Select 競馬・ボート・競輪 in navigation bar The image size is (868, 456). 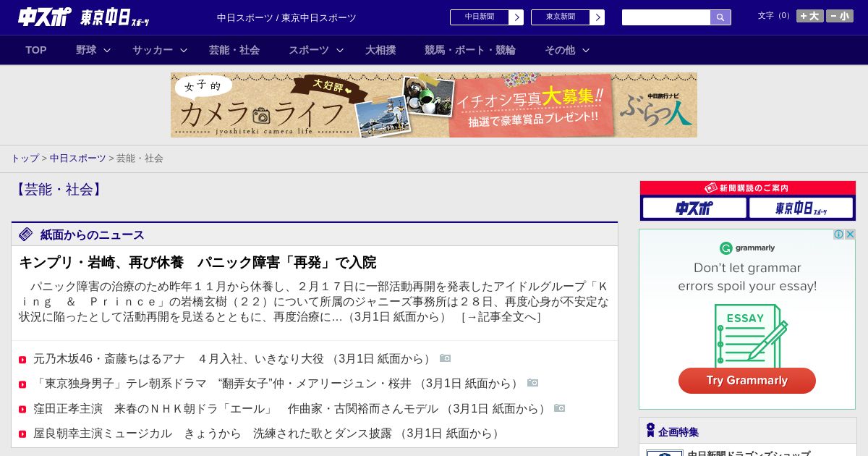470,50
